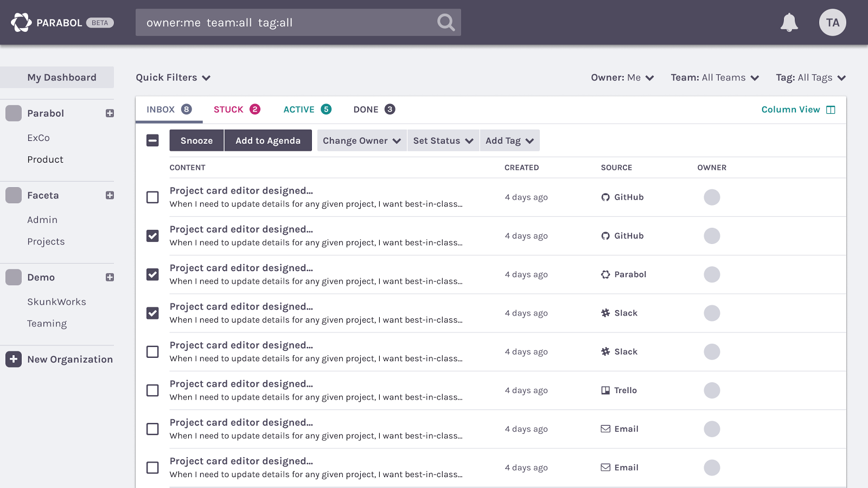Image resolution: width=868 pixels, height=488 pixels.
Task: Click the plus icon beside Faceta organization
Action: coord(110,195)
